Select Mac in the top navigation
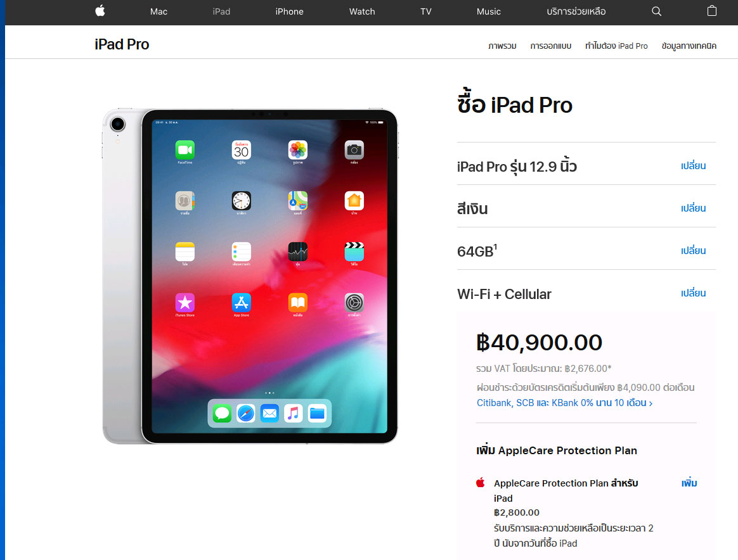The width and height of the screenshot is (738, 560). point(159,11)
